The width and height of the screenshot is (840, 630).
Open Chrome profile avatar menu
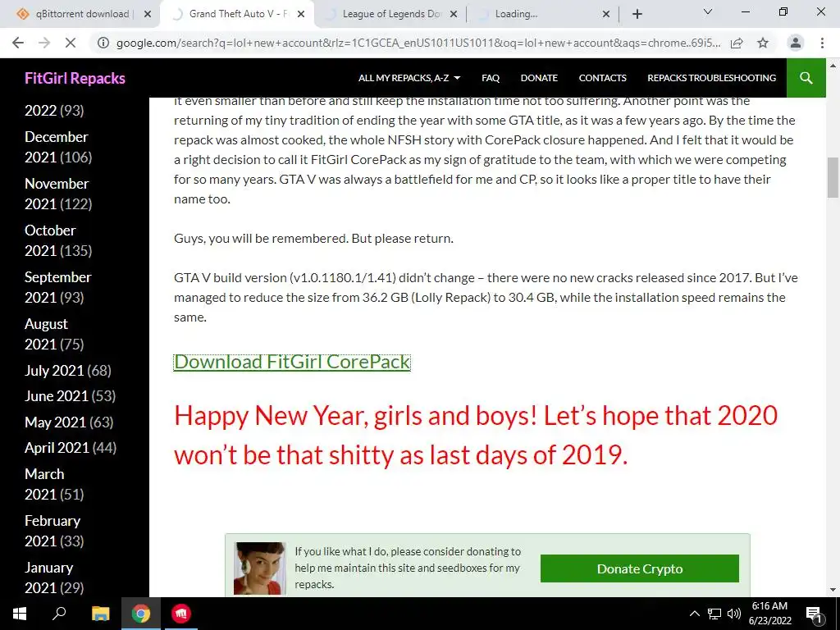[796, 43]
